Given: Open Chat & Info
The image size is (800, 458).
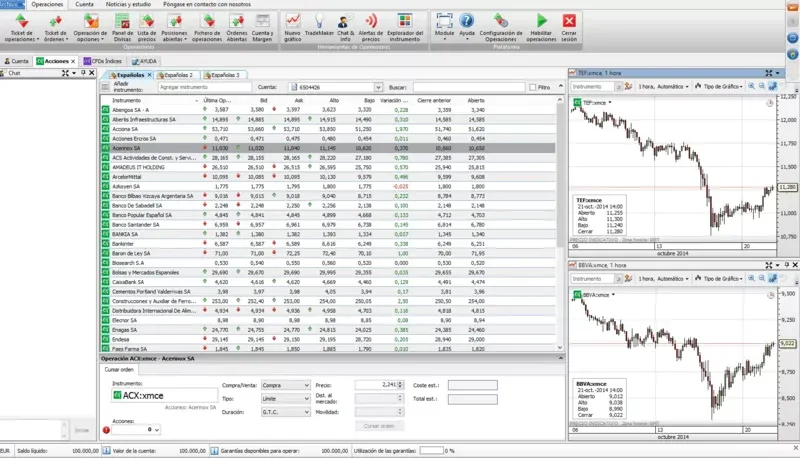Looking at the screenshot, I should click(x=345, y=28).
